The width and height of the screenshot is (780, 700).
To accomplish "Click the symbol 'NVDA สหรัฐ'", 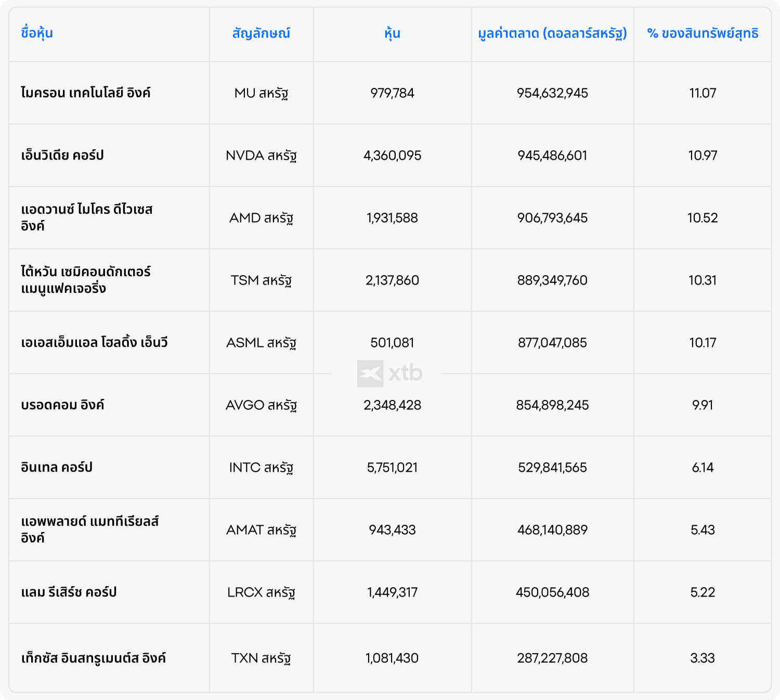I will 261,155.
